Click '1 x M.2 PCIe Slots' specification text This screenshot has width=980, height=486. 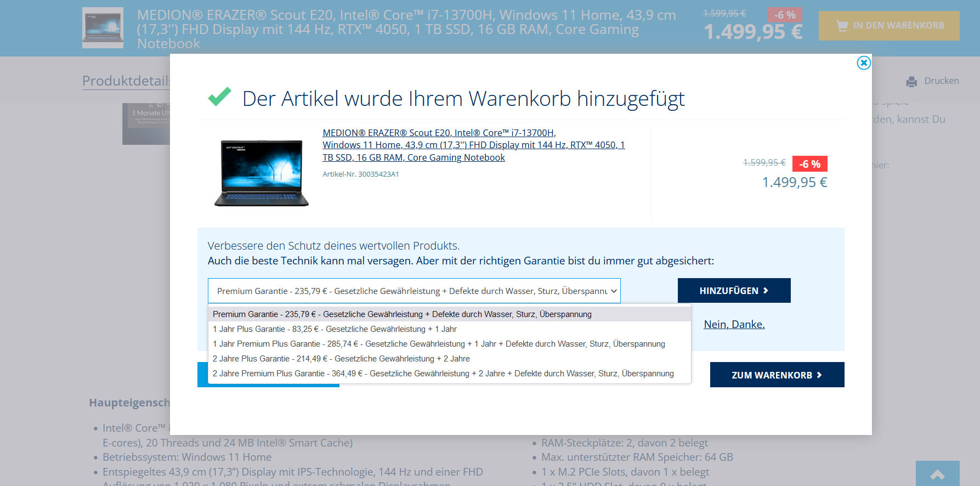pos(625,472)
